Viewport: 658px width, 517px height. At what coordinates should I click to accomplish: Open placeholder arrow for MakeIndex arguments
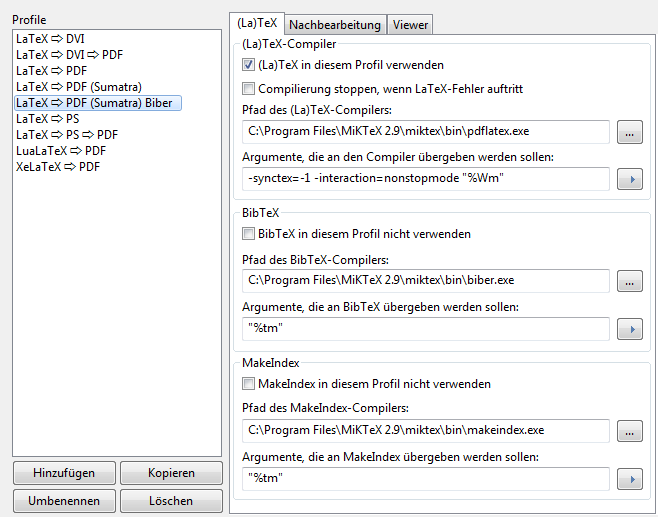629,479
